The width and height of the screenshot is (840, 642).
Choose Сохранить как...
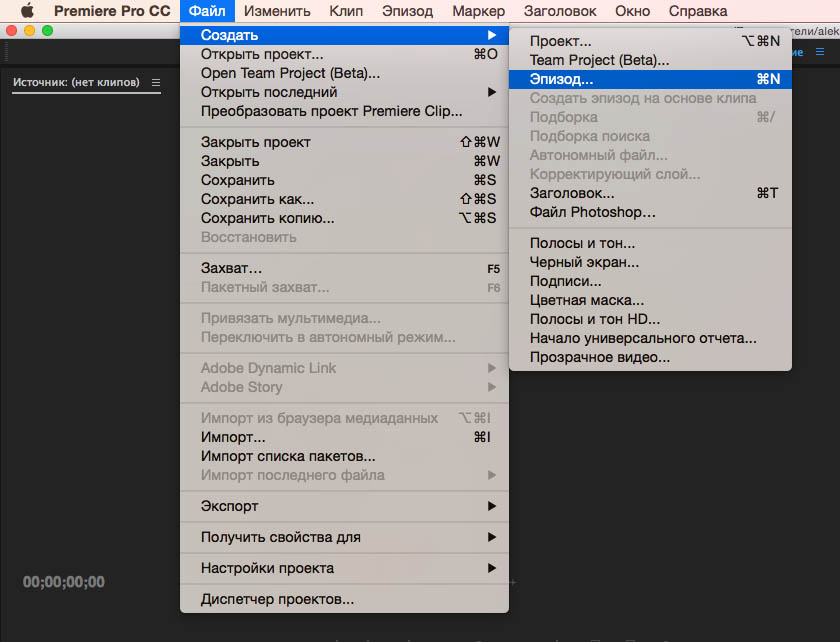pos(344,199)
